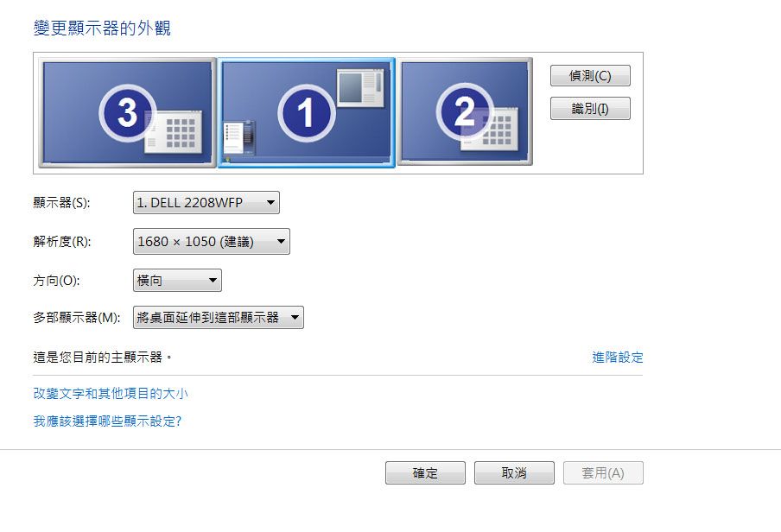
Task: Open 改變文字和其他項目的大小 link
Action: click(x=111, y=394)
